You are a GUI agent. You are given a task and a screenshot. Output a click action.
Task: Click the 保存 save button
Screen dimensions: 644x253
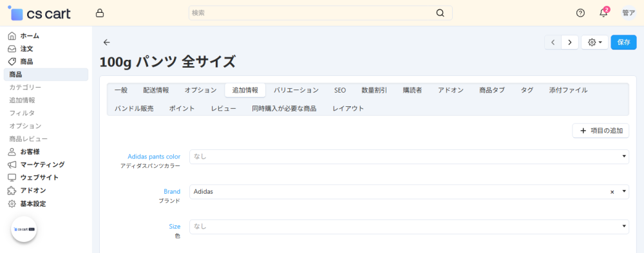point(623,42)
